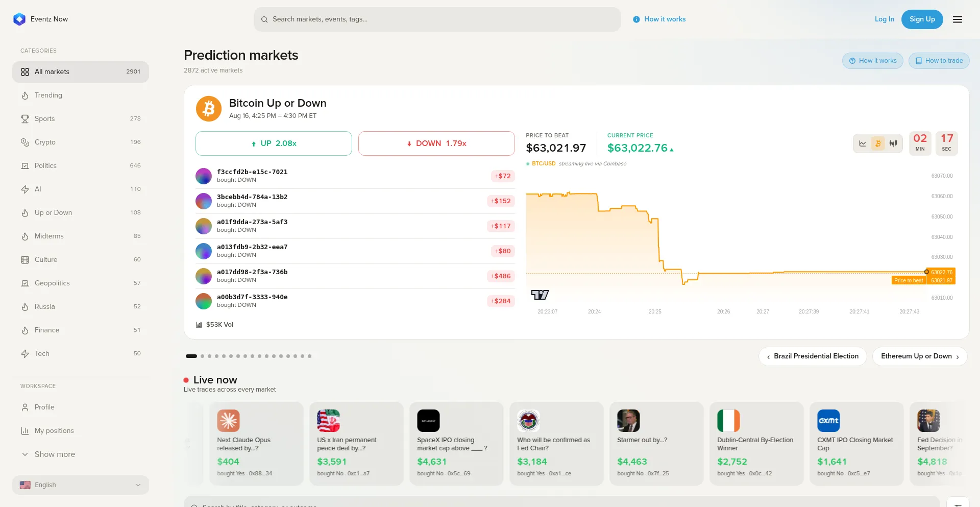Buy UP at 2.08x
The width and height of the screenshot is (980, 507).
(274, 143)
